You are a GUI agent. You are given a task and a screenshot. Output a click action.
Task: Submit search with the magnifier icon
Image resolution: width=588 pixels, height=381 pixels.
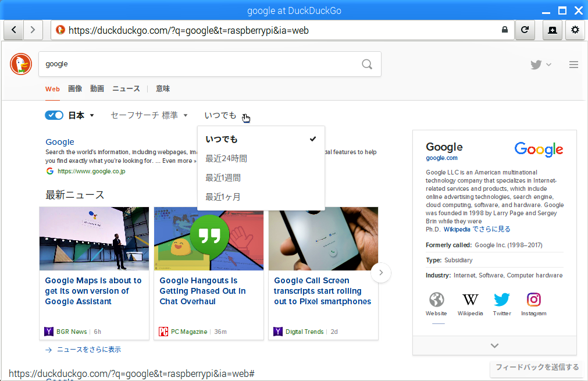pos(367,64)
